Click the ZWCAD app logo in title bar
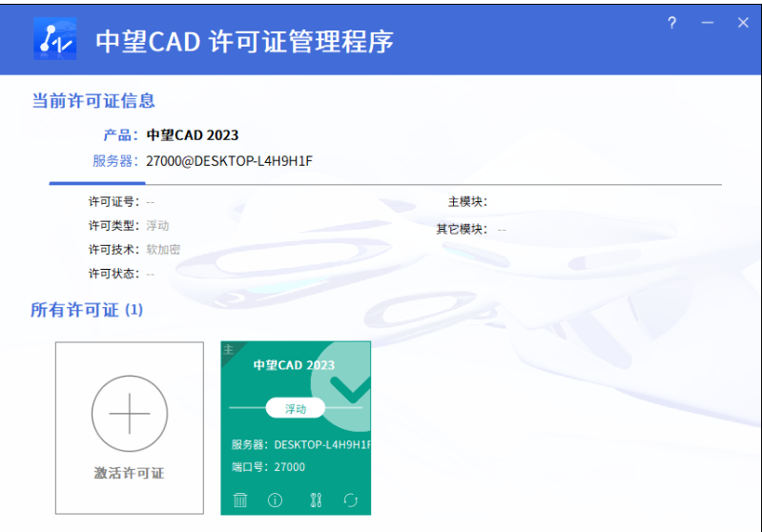Viewport: 762px width, 532px height. click(x=55, y=39)
